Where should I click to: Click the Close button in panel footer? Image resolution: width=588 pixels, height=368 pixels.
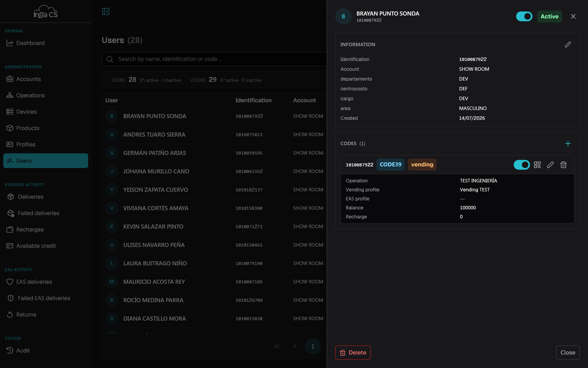[x=568, y=353]
